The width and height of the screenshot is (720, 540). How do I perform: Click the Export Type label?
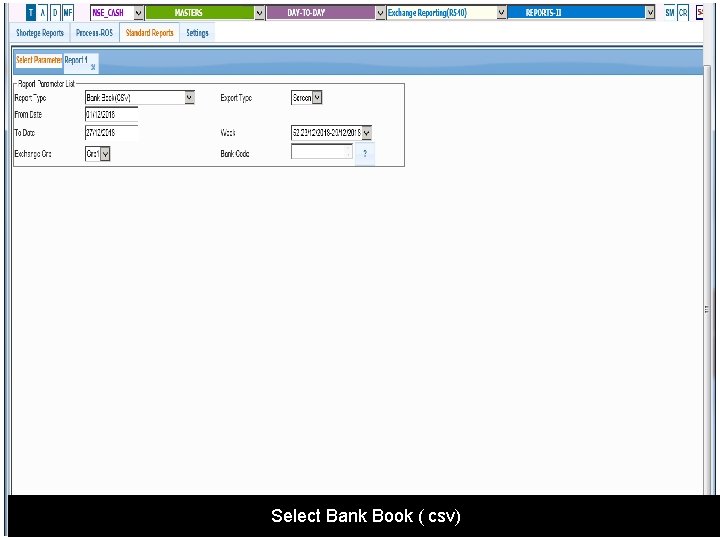[236, 98]
